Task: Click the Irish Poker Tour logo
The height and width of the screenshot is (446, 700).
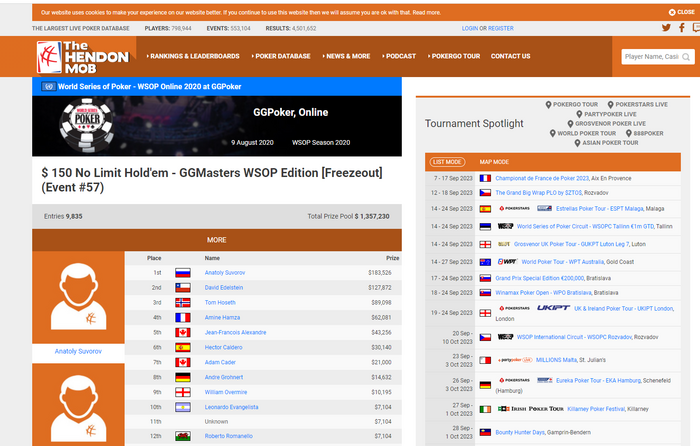Action: [x=530, y=409]
